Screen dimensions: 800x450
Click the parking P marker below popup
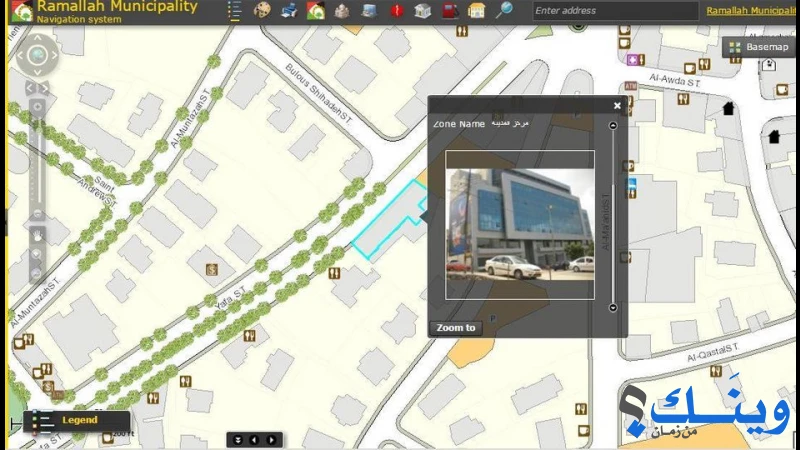tap(493, 318)
